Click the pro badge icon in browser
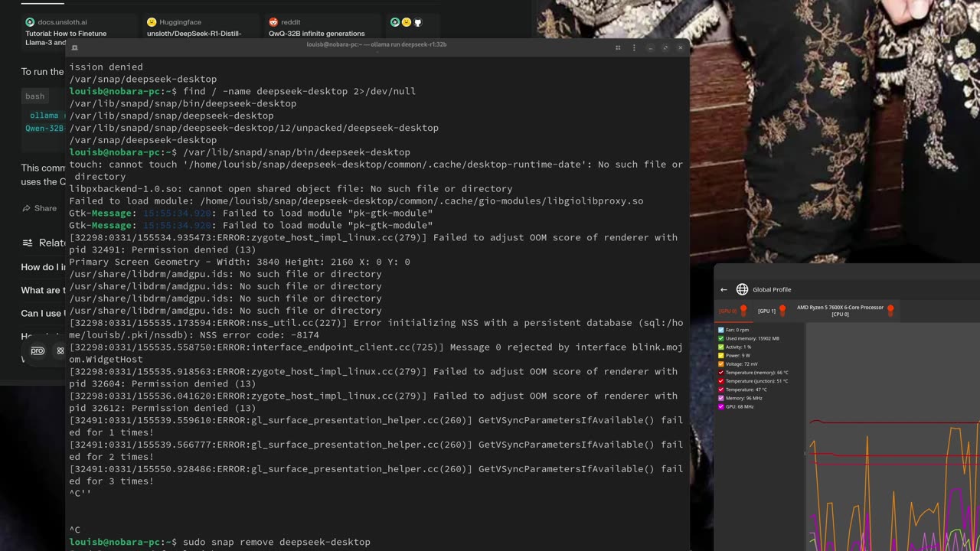 [x=38, y=350]
